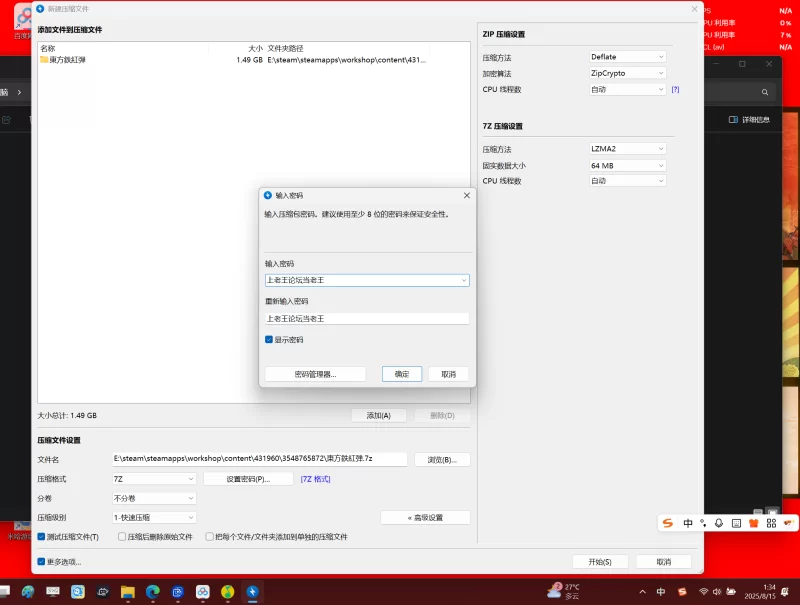Click the Sogou input tray icon in the taskbar

coord(682,592)
